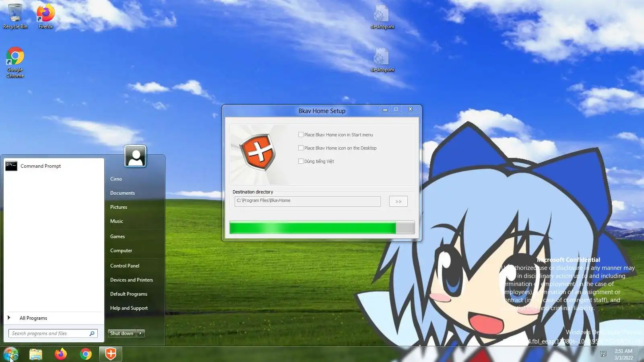Click the Windows Start orb

tap(11, 354)
